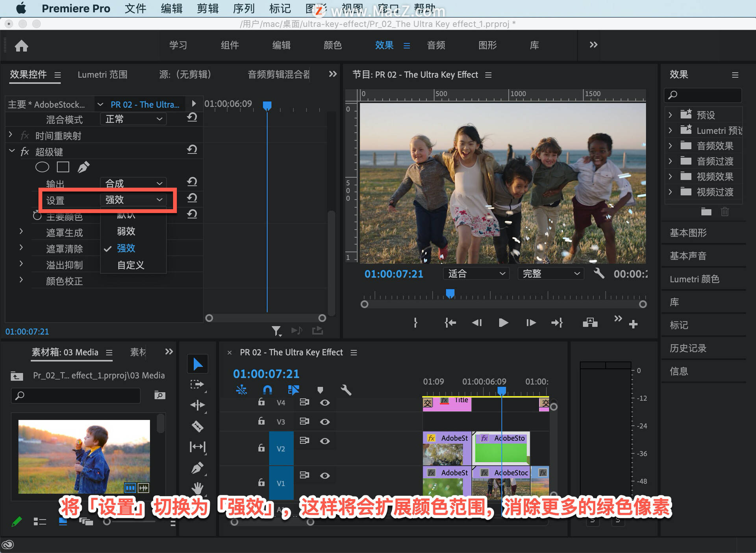
Task: Toggle V1 track output eye
Action: tap(325, 475)
